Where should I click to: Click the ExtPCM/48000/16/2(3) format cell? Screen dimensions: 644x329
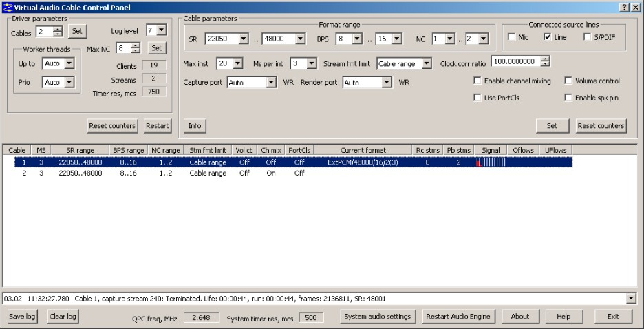click(x=363, y=162)
